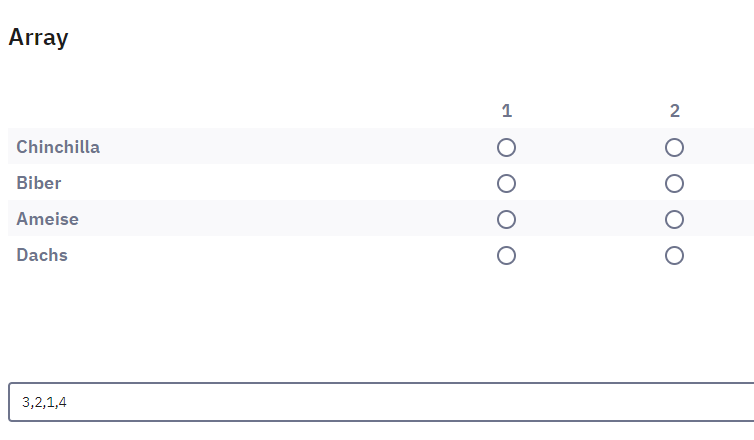Click the "3,2,1,4" text in the input

pos(44,403)
